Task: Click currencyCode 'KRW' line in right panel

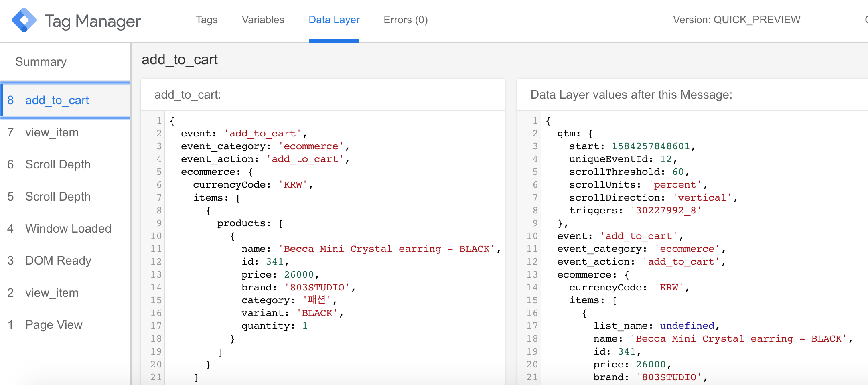Action: pyautogui.click(x=629, y=288)
